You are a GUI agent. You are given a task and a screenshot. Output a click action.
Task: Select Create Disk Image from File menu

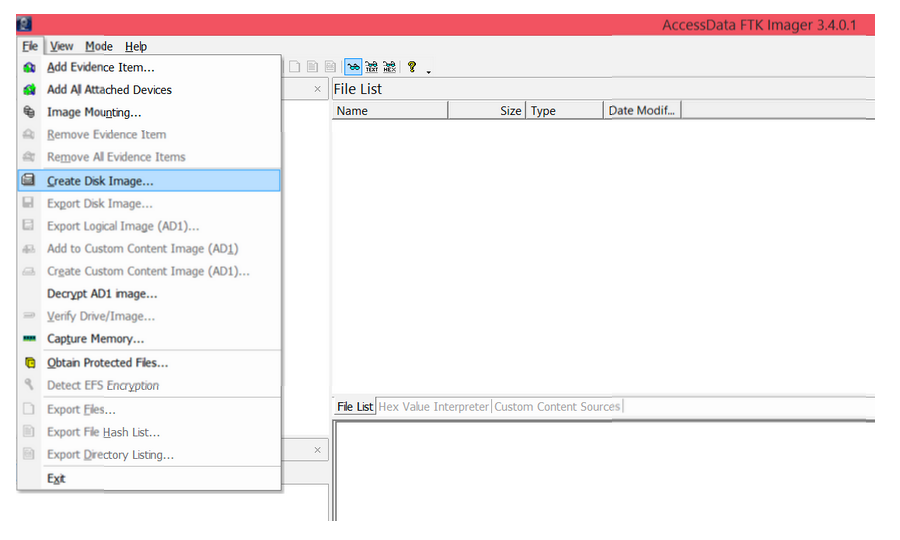click(x=100, y=181)
